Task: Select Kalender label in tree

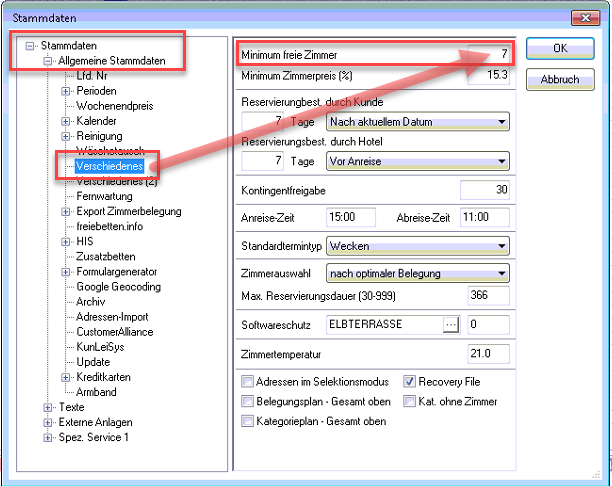Action: (96, 121)
